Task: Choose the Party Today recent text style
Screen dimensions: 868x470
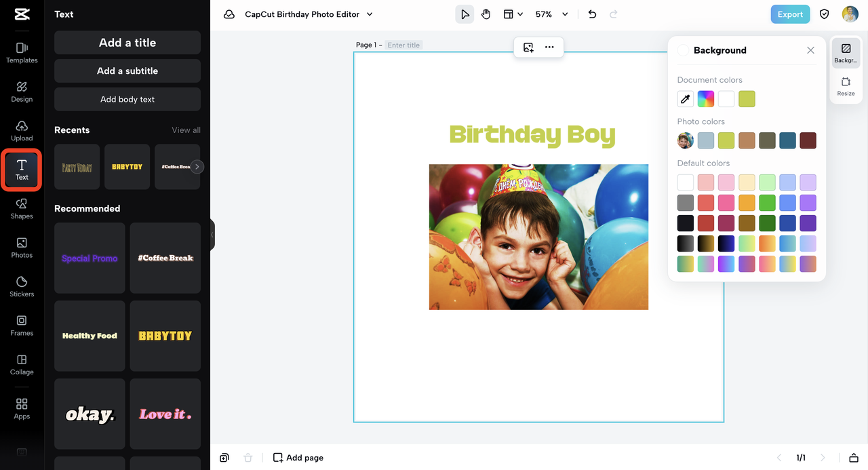Action: point(77,167)
